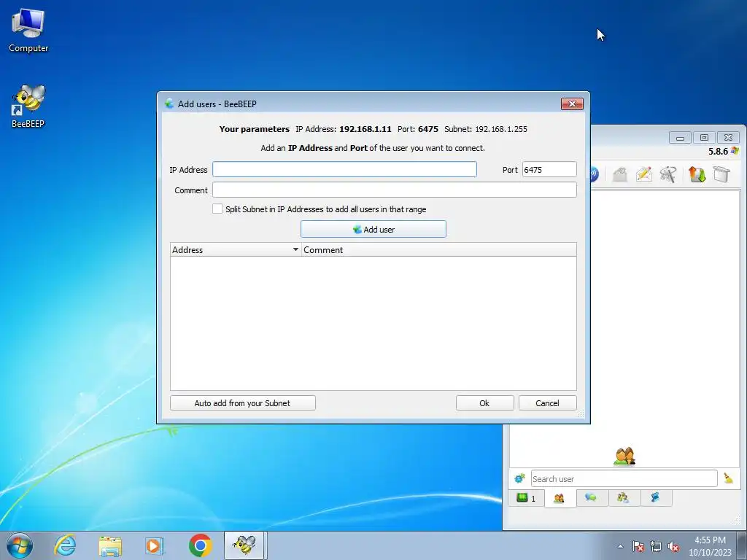Confirm the dialog with Ok button
The height and width of the screenshot is (560, 747).
coord(484,402)
